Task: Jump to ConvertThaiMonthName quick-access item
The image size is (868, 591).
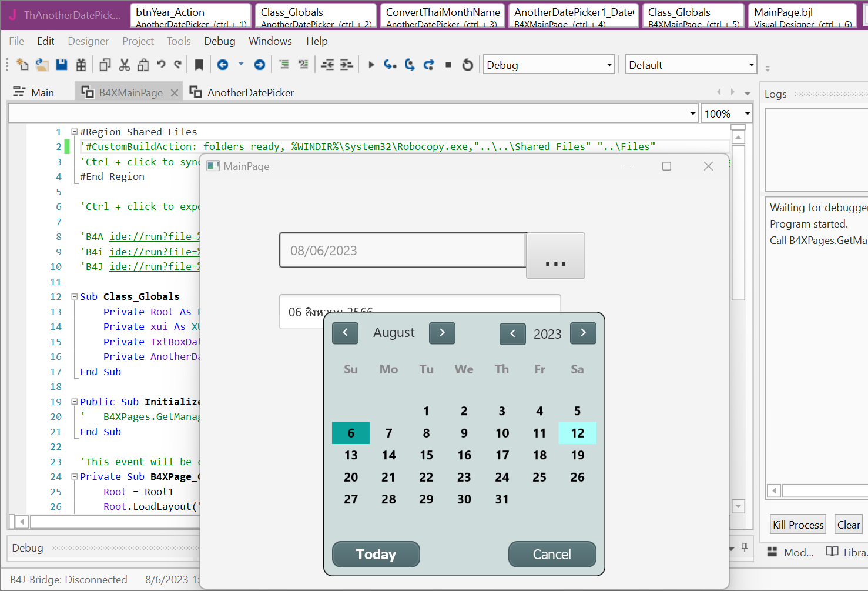Action: click(x=441, y=16)
